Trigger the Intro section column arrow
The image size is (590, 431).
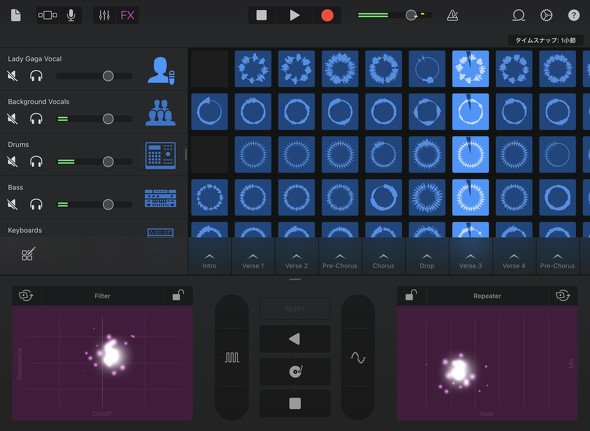coord(209,257)
